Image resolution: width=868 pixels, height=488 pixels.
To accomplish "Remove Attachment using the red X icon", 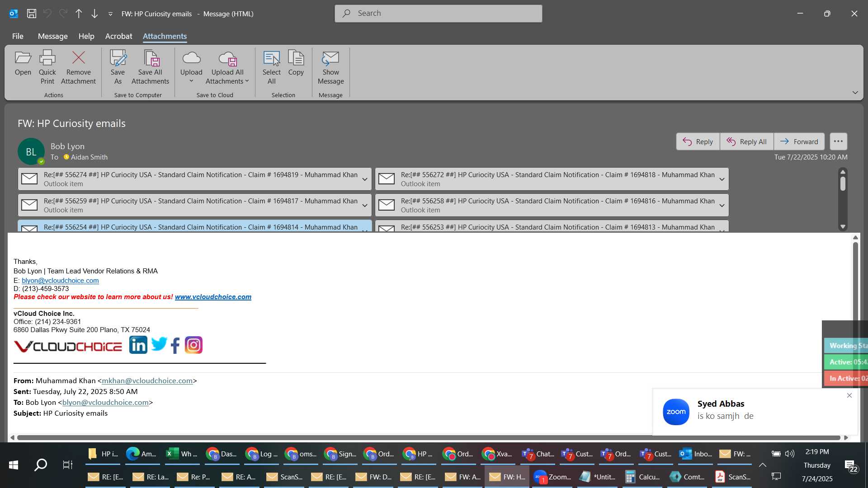I will 78,67.
